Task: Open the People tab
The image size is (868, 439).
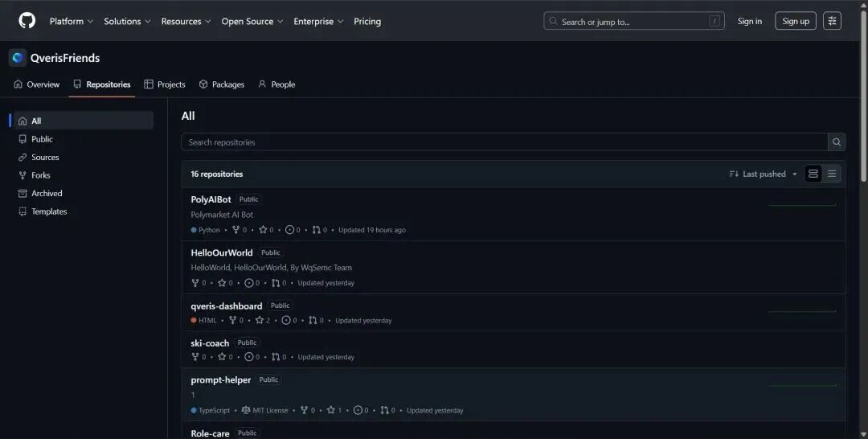Action: click(276, 84)
